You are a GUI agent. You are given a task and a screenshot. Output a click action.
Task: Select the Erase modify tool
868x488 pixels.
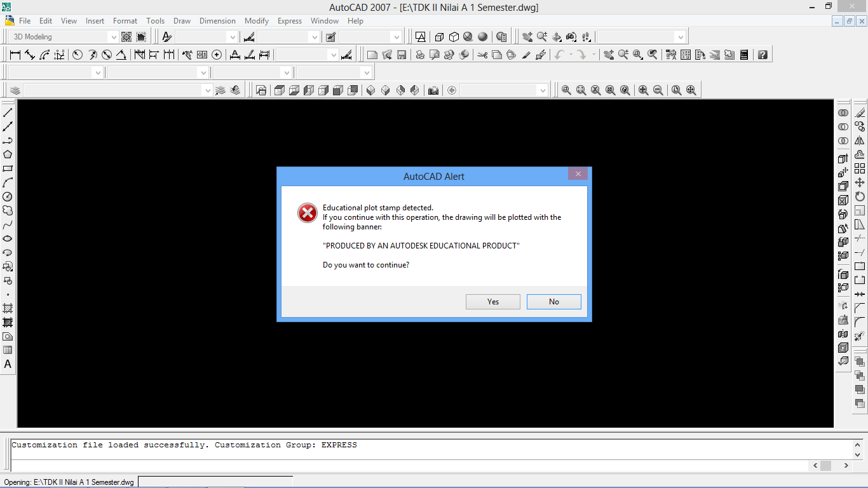pyautogui.click(x=860, y=112)
